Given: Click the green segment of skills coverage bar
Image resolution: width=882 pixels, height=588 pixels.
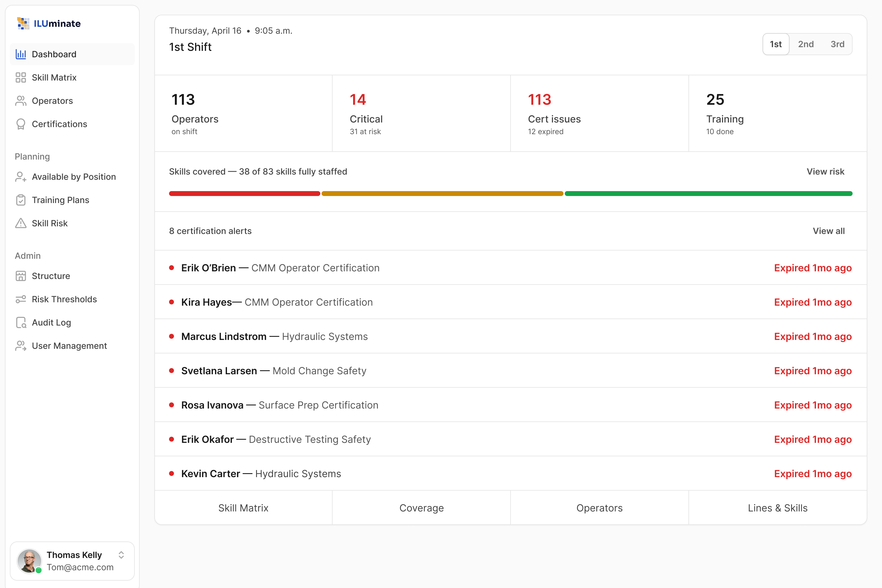Looking at the screenshot, I should (x=708, y=194).
